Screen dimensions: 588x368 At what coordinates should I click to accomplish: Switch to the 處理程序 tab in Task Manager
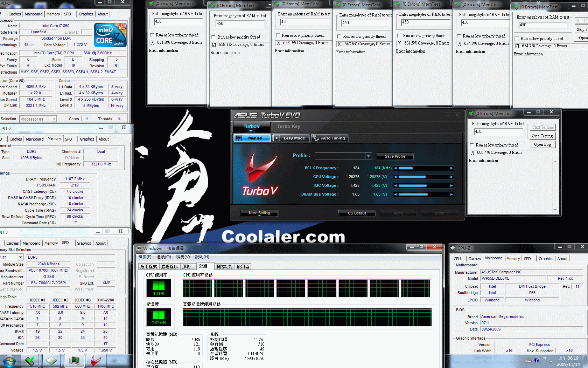(169, 267)
